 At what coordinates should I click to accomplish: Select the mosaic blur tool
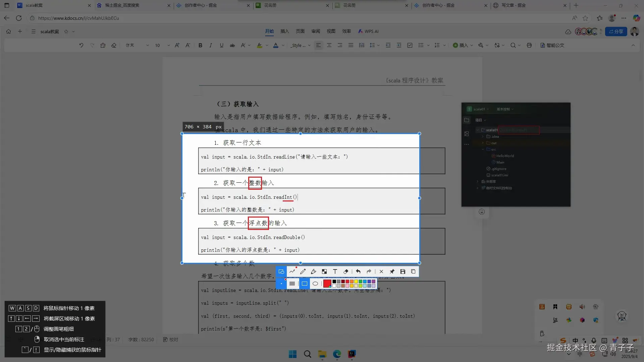click(324, 271)
